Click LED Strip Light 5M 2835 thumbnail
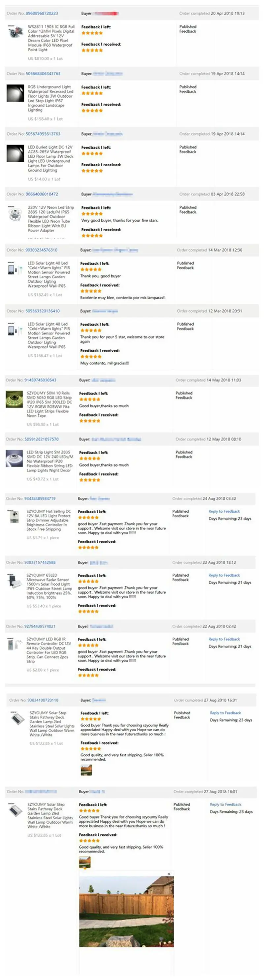Viewport: 264px width, 980px height. click(x=14, y=458)
